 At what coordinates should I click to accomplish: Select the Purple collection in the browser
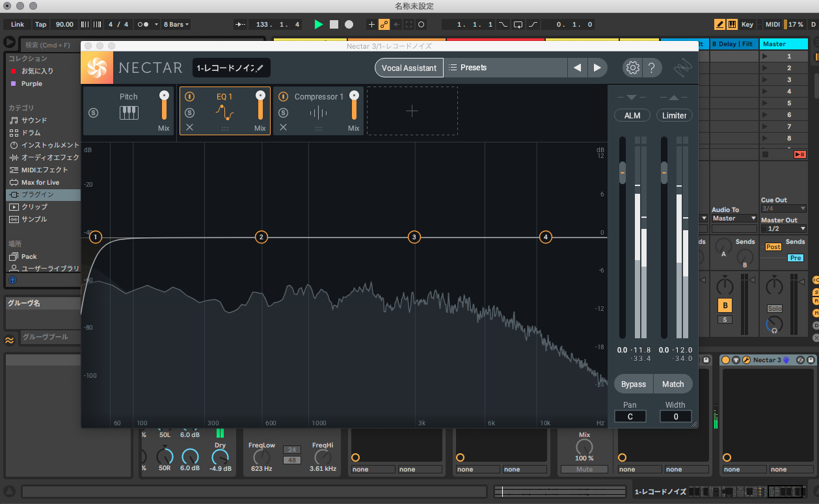click(x=32, y=83)
